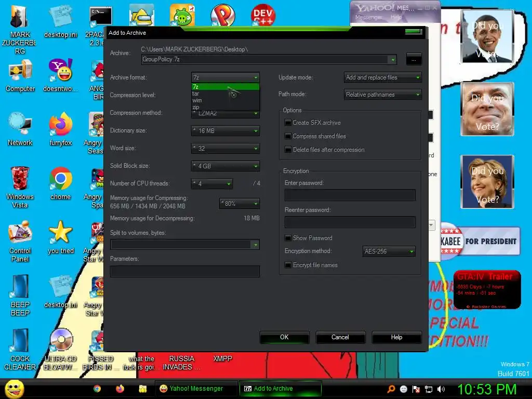
Task: Launch Firefox from the taskbar
Action: (x=120, y=389)
